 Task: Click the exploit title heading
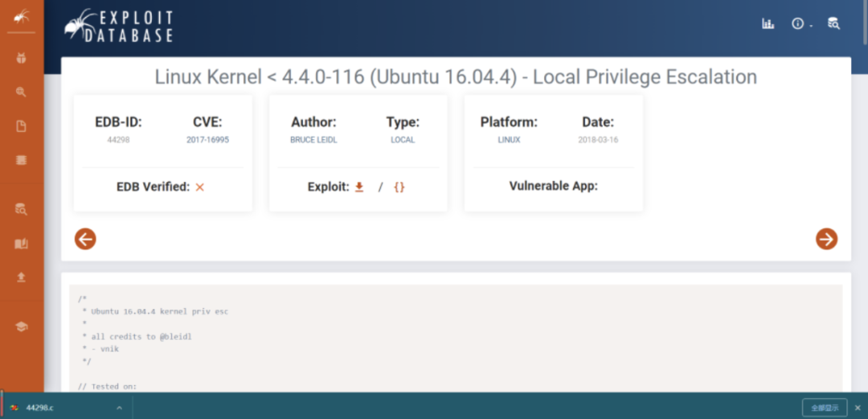[456, 76]
